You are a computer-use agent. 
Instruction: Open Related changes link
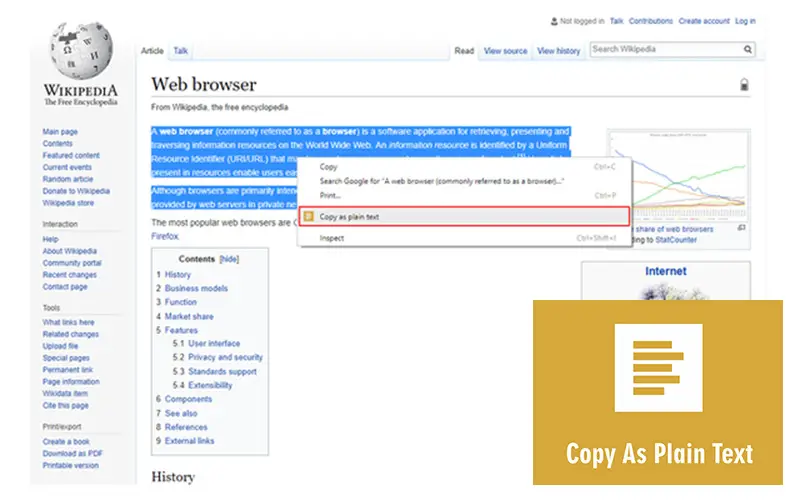71,334
